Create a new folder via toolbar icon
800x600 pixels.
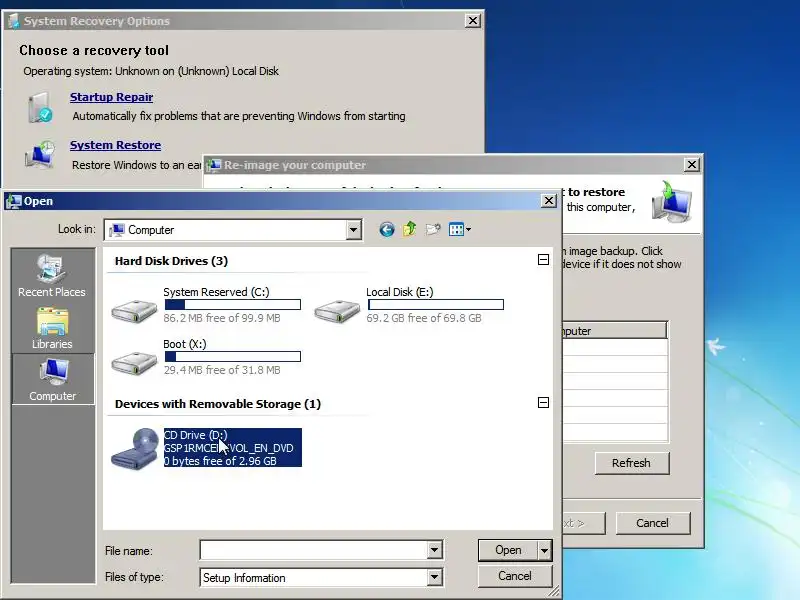point(433,230)
